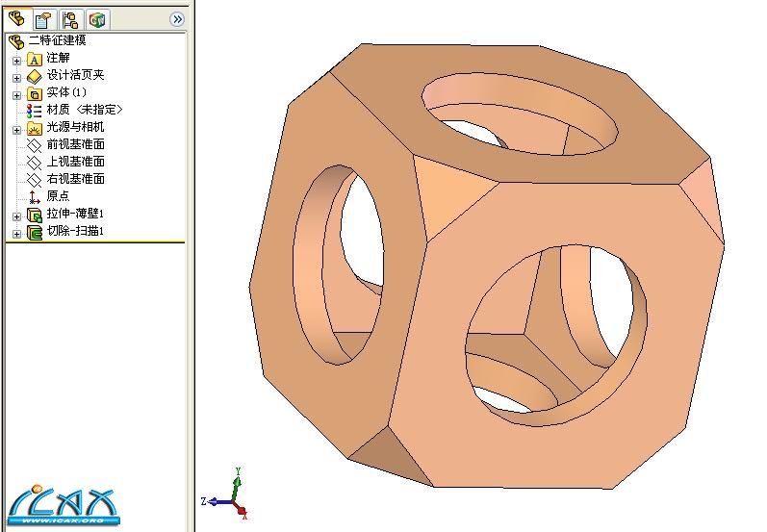Click the swept cut feature icon 切除-扫描1

[x=35, y=232]
